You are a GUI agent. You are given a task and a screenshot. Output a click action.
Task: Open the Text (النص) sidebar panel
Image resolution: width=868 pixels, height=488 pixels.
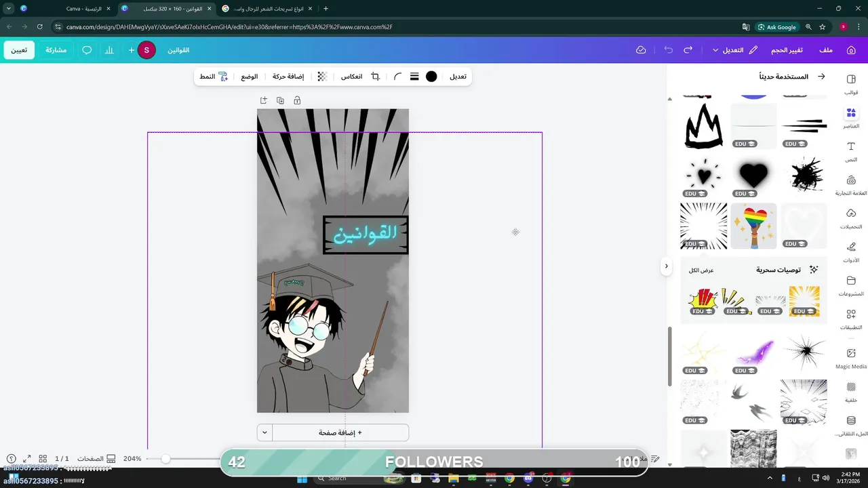pos(851,152)
